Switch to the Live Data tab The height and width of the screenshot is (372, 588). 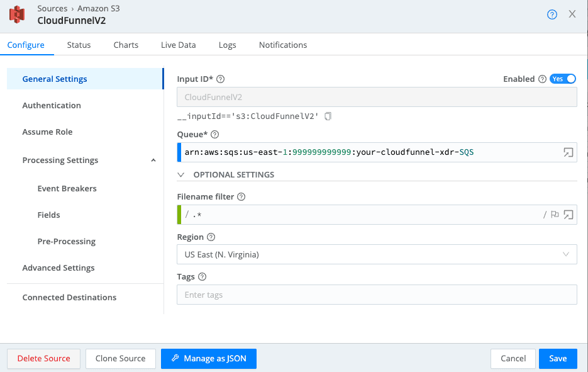(178, 45)
